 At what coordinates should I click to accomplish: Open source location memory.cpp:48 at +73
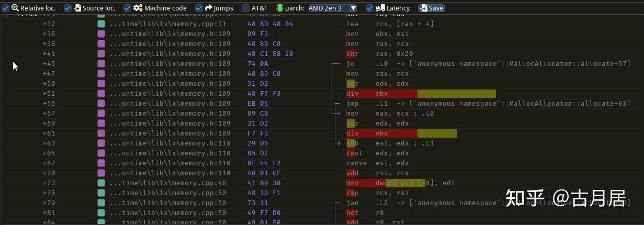click(x=168, y=183)
